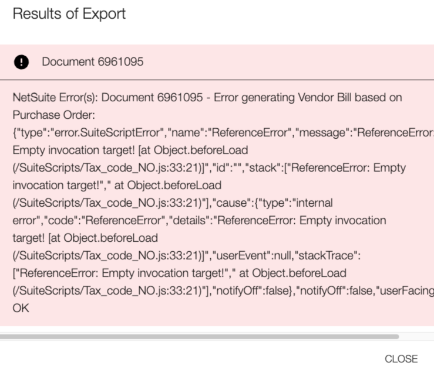Image resolution: width=434 pixels, height=373 pixels.
Task: Click the "id":"" text in the error
Action: pos(228,168)
